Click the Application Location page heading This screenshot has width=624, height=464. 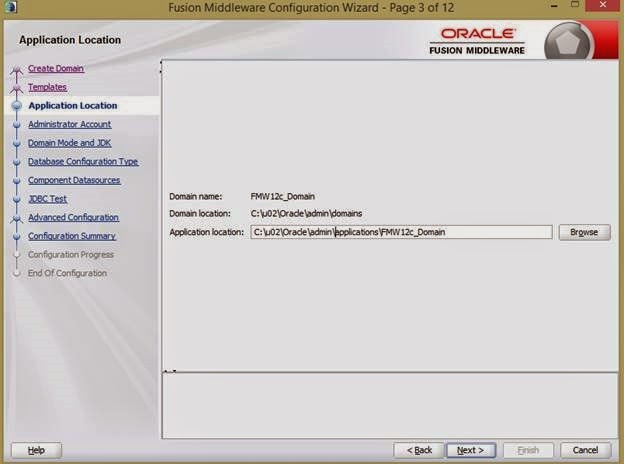pyautogui.click(x=70, y=40)
